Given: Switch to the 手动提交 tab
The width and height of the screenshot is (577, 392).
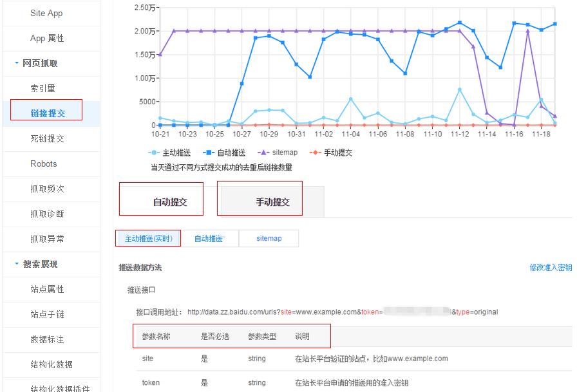Looking at the screenshot, I should pos(260,199).
